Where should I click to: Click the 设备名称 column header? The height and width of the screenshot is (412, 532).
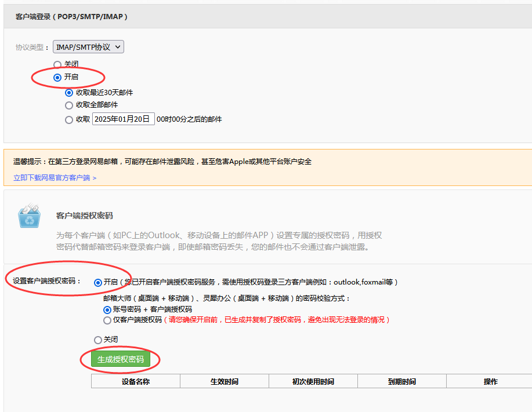coord(135,381)
